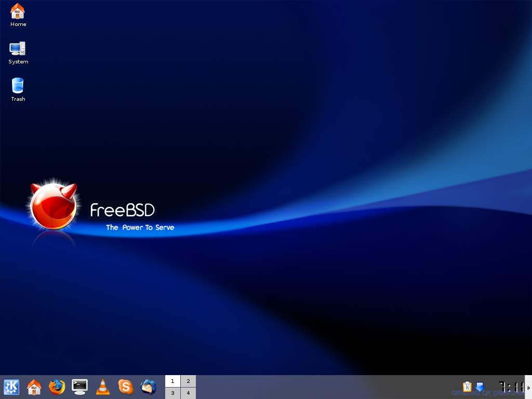Open Klipper clipboard in system tray

pyautogui.click(x=467, y=387)
